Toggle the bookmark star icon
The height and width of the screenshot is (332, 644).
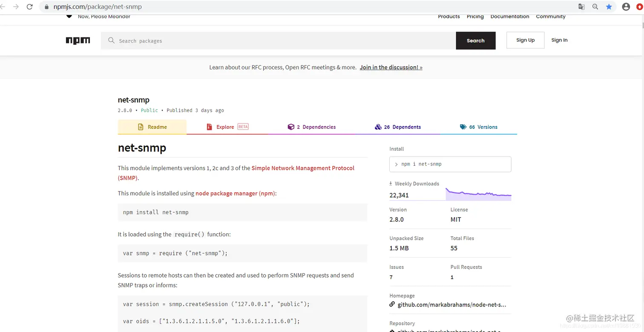tap(609, 7)
